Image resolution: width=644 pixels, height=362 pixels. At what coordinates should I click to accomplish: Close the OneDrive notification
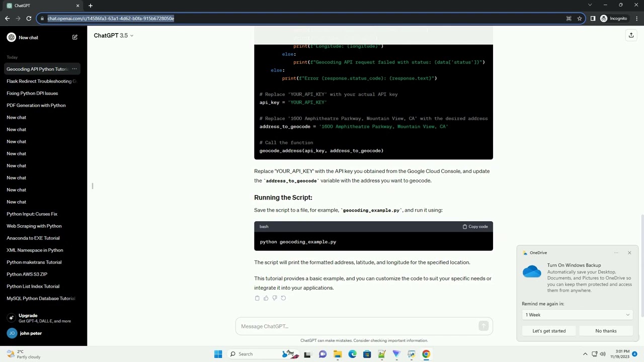coord(629,253)
